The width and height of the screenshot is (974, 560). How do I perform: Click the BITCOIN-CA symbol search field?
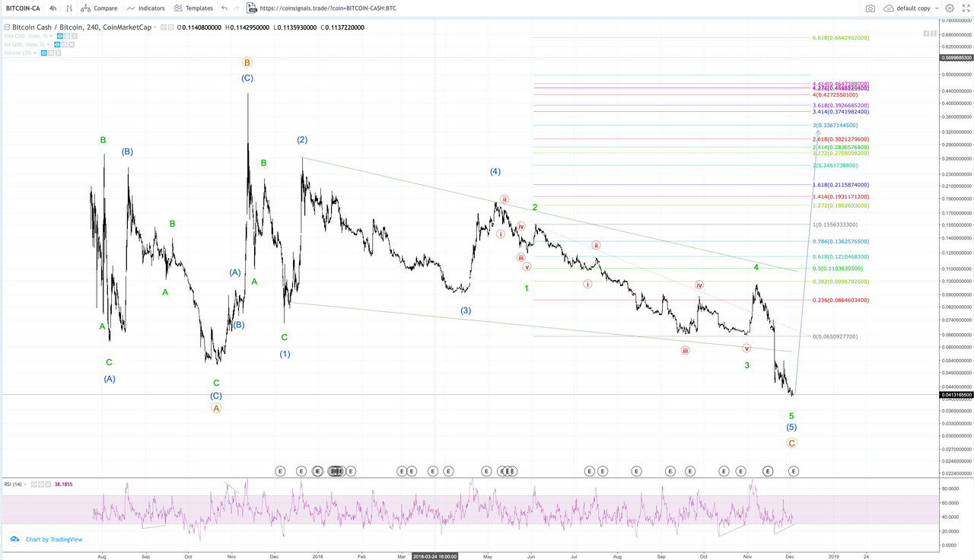coord(22,8)
